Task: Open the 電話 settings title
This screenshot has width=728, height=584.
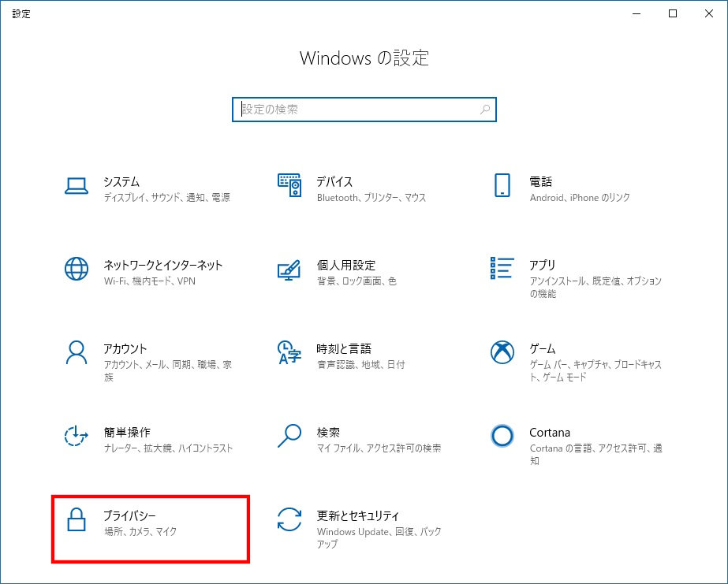Action: pyautogui.click(x=541, y=181)
